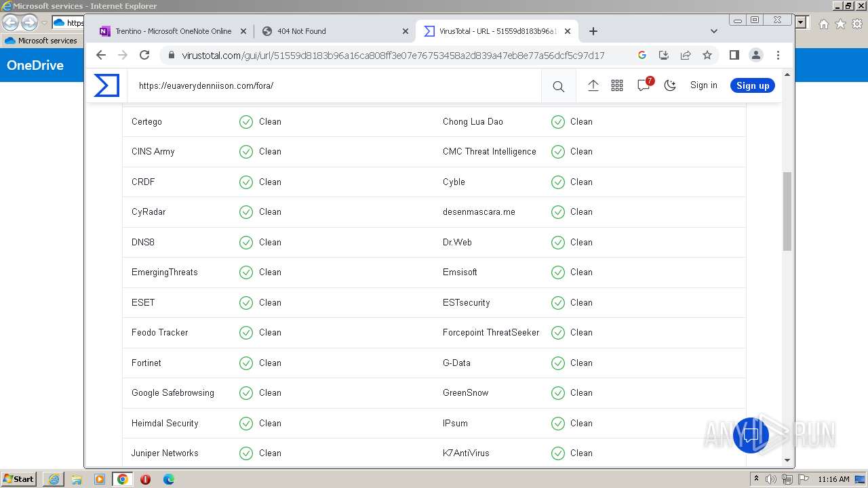Close the 404 Not Found tab
Image resolution: width=868 pixels, height=488 pixels.
(406, 31)
